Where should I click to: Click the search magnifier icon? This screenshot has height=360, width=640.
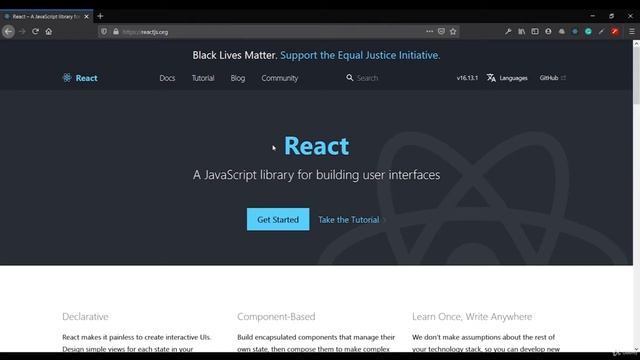click(349, 78)
